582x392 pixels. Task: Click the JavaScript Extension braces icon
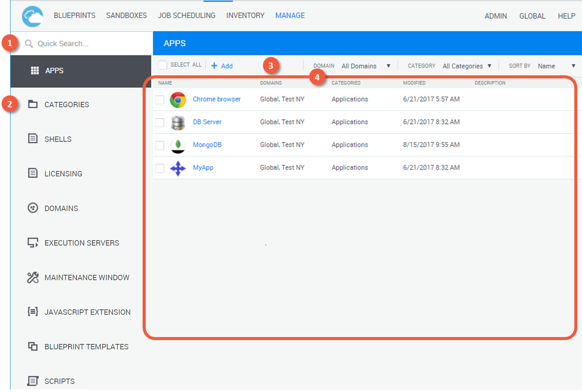pos(33,312)
